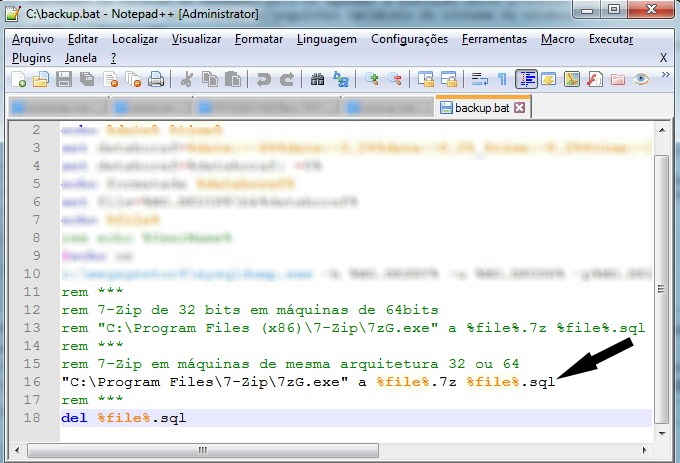
Task: Open the Configurações menu
Action: click(409, 39)
